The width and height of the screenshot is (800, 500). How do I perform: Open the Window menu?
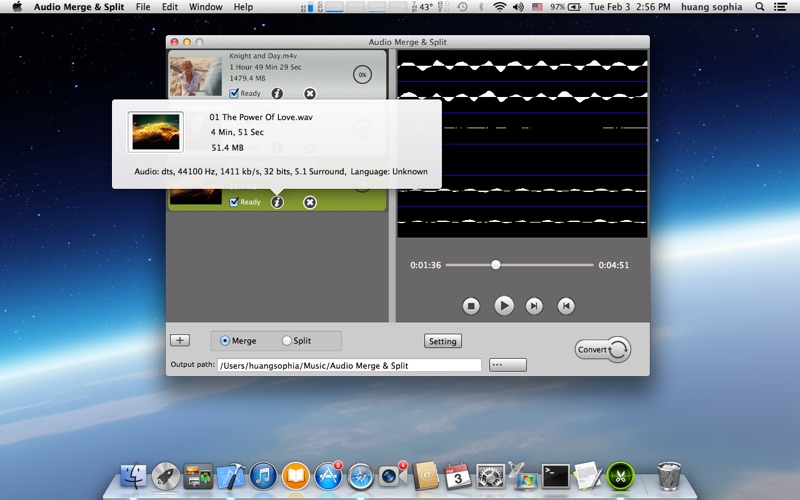205,7
